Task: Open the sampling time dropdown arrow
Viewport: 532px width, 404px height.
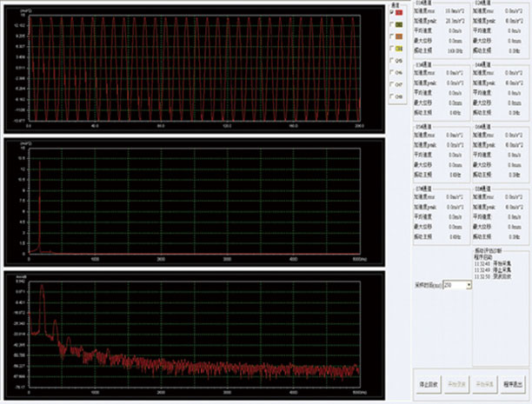Action: 469,285
